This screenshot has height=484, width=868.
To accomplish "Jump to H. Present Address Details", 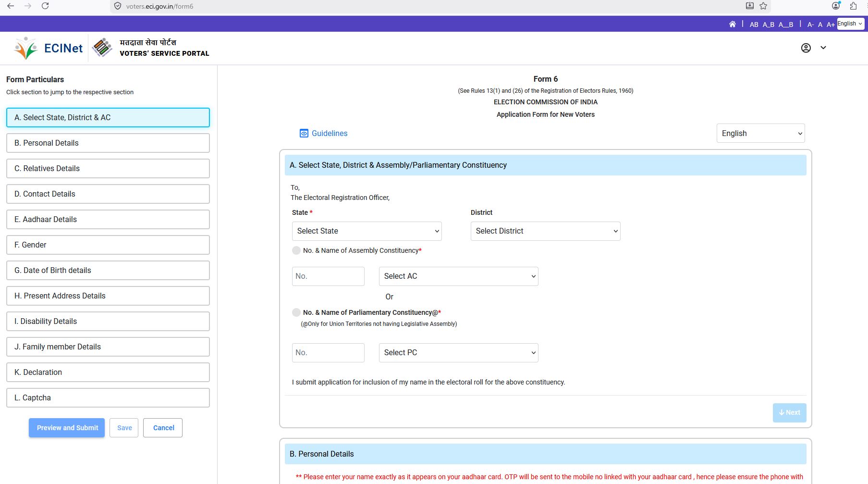I will tap(108, 296).
